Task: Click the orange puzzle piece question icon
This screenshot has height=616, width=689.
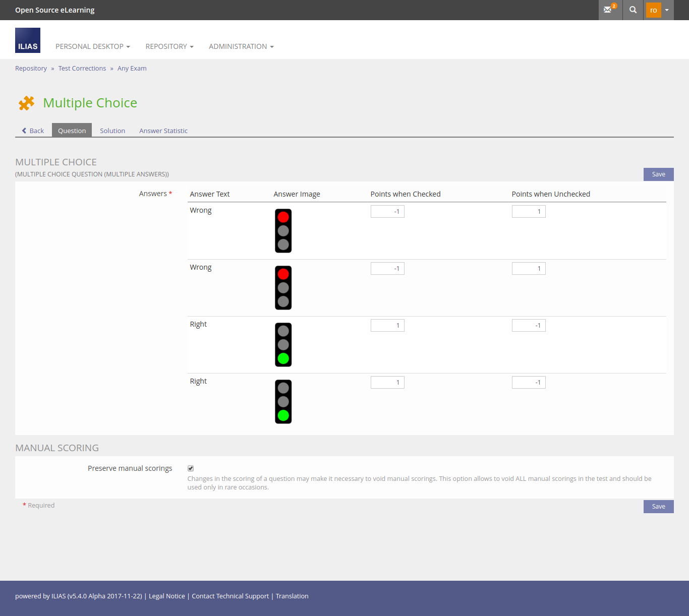Action: pos(26,103)
